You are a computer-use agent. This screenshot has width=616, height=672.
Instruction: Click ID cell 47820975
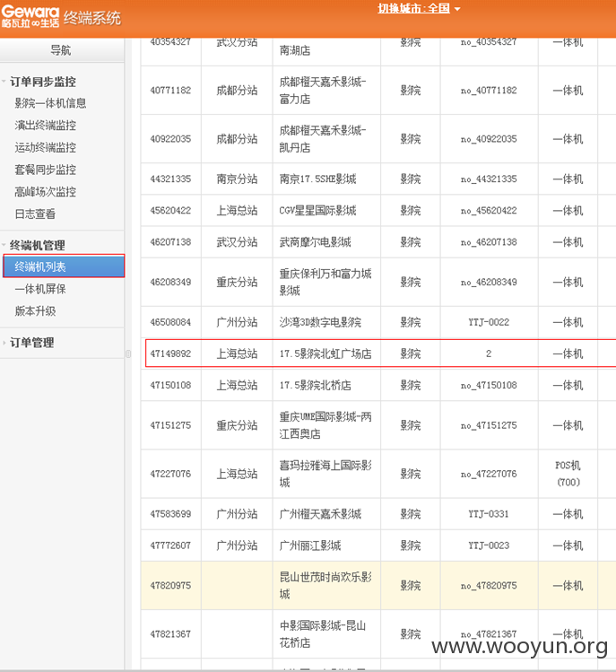pyautogui.click(x=170, y=586)
